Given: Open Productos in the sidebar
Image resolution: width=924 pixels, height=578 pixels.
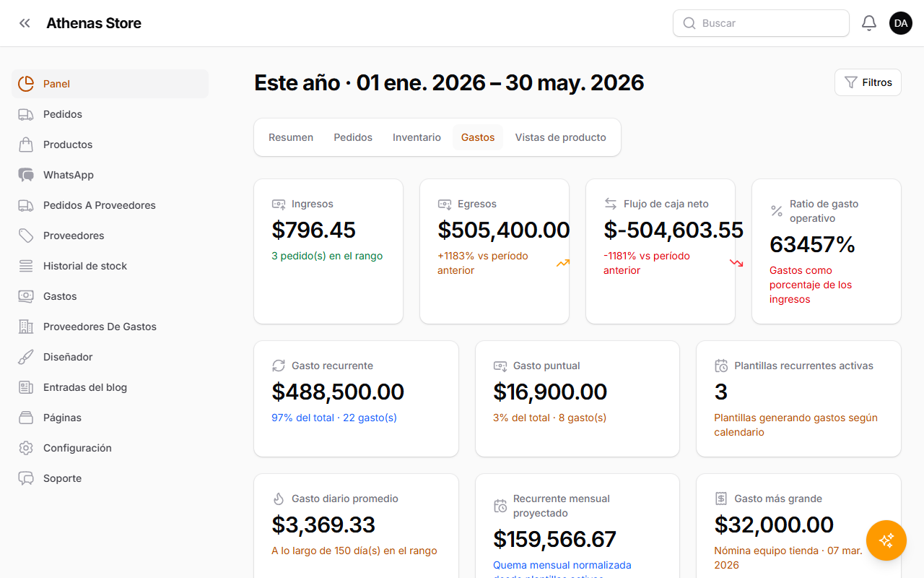Looking at the screenshot, I should click(110, 144).
